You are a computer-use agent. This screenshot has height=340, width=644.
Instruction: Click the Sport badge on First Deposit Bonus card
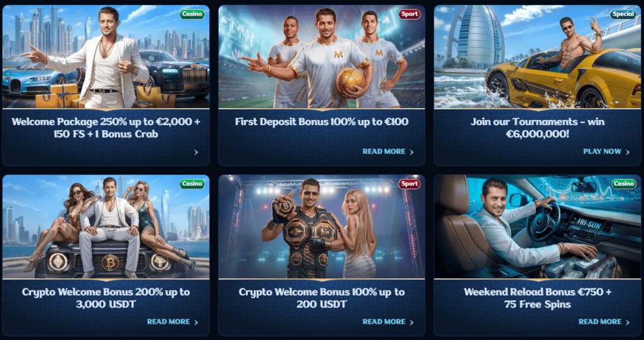coord(409,14)
